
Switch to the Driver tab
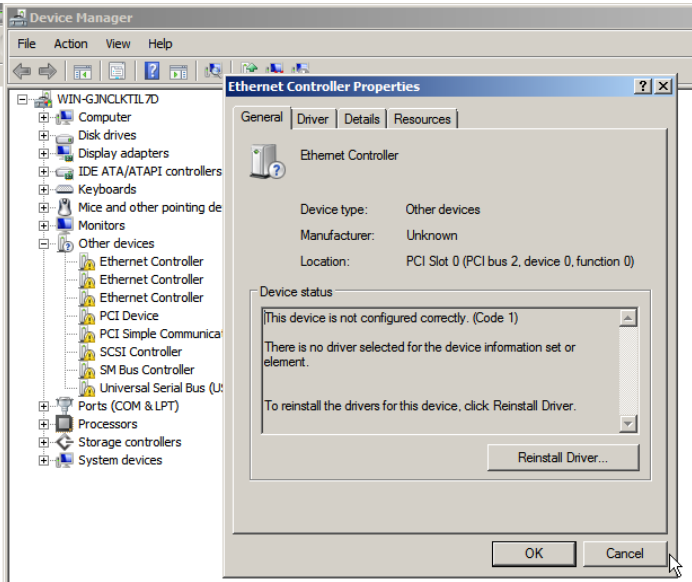313,119
